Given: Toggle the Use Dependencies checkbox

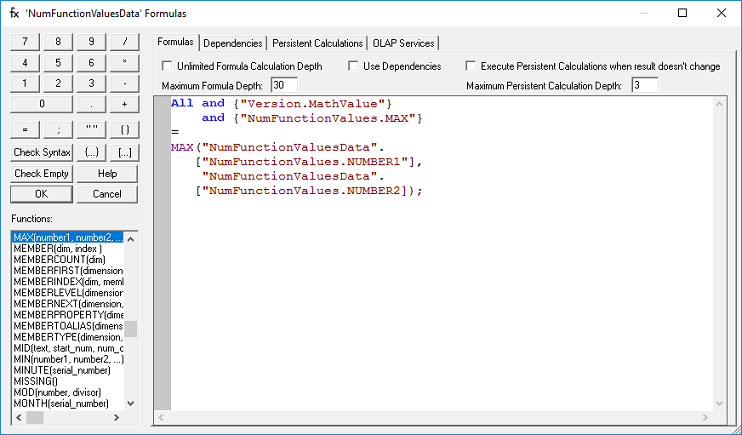Looking at the screenshot, I should pyautogui.click(x=354, y=66).
